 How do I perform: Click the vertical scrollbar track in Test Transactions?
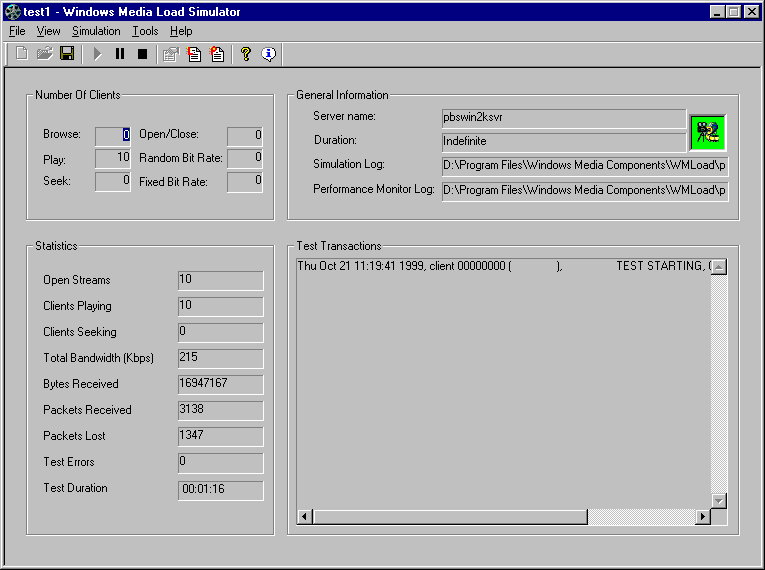click(719, 384)
